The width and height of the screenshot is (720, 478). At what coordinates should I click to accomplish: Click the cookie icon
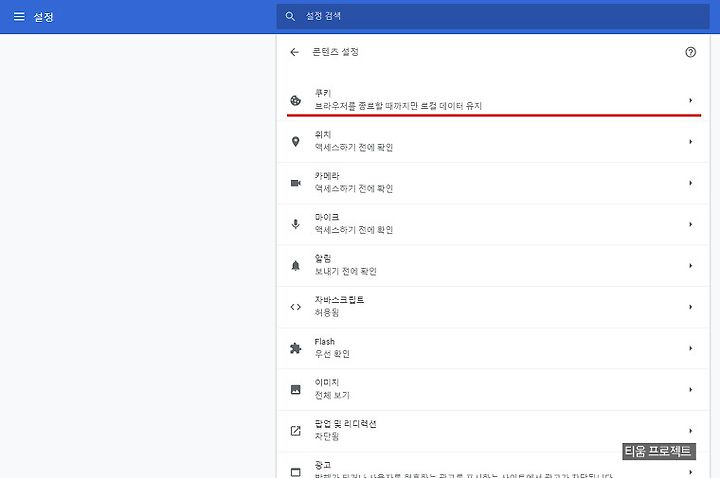pyautogui.click(x=296, y=100)
